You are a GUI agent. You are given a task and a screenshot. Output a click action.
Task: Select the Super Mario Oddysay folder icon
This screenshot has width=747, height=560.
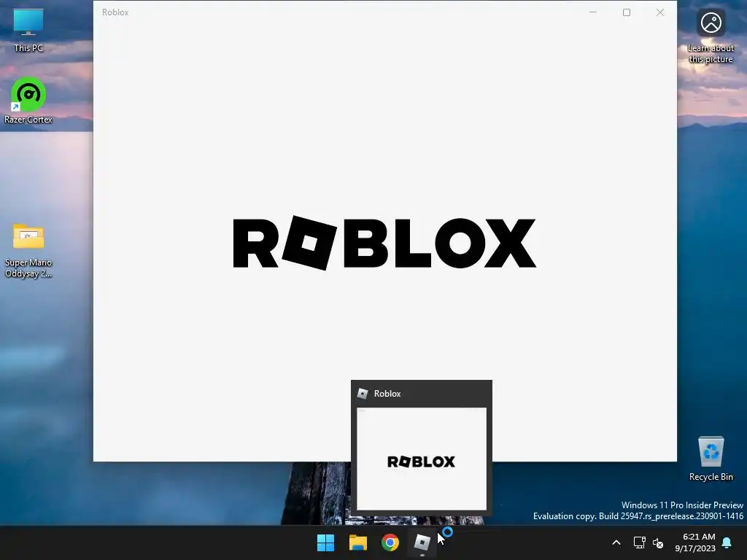click(28, 251)
